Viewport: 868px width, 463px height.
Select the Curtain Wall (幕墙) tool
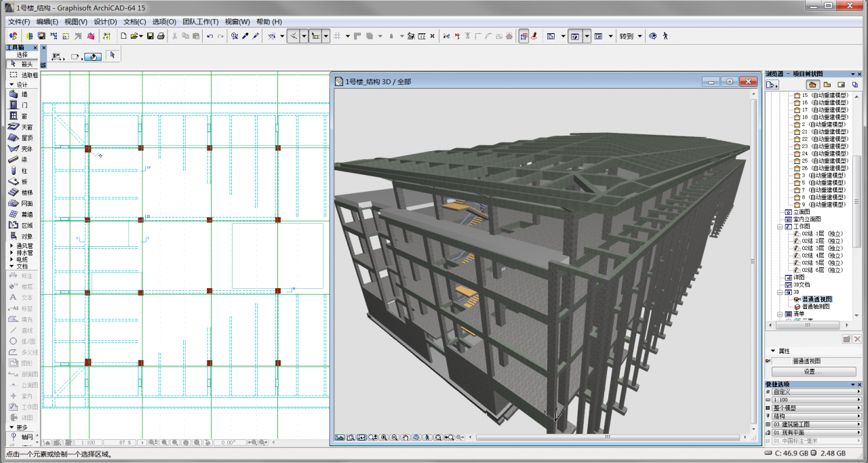pyautogui.click(x=20, y=214)
